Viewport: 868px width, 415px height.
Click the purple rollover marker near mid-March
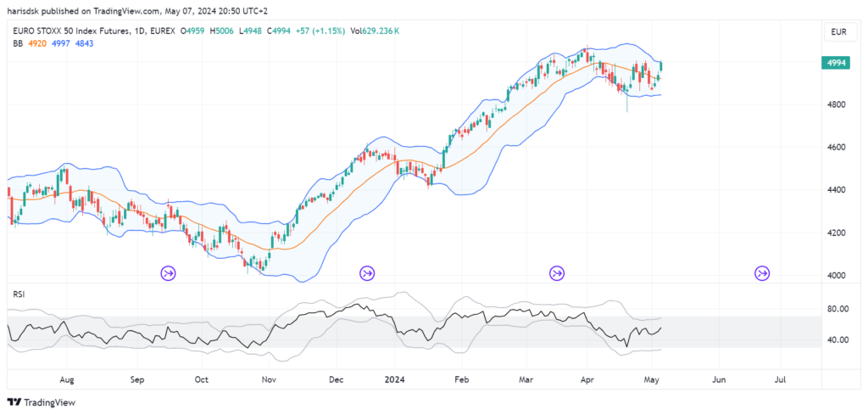[557, 272]
